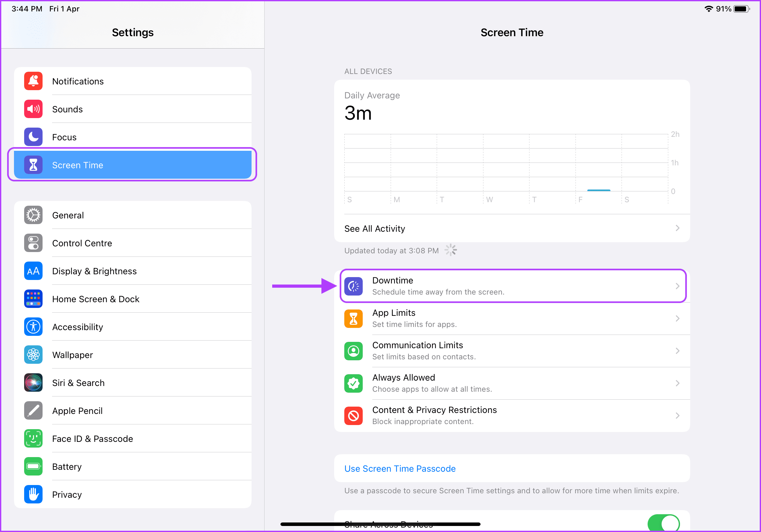Open Content & Privacy Restrictions chevron
The width and height of the screenshot is (761, 532).
click(x=677, y=416)
